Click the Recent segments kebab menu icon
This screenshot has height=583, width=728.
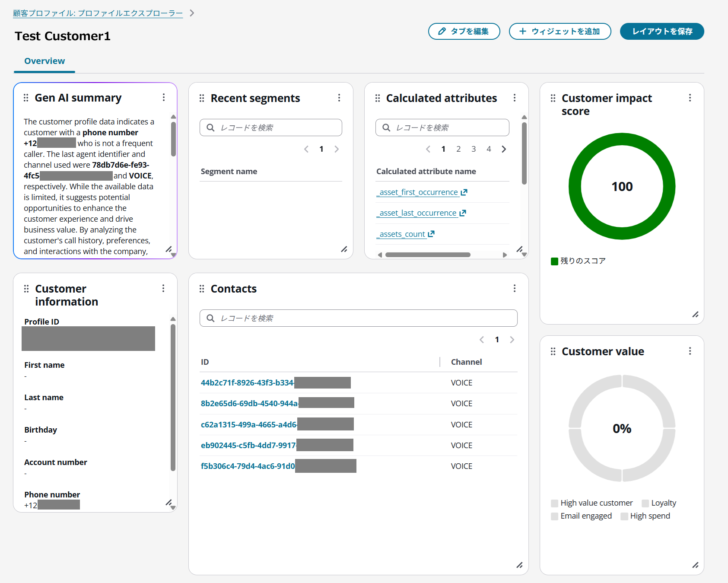(x=339, y=98)
